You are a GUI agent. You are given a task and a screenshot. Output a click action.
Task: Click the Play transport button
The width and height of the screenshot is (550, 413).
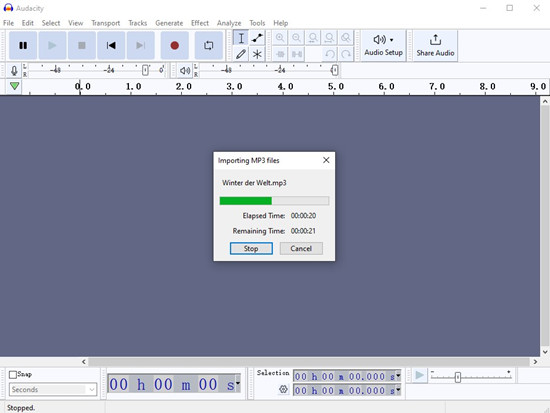[52, 45]
